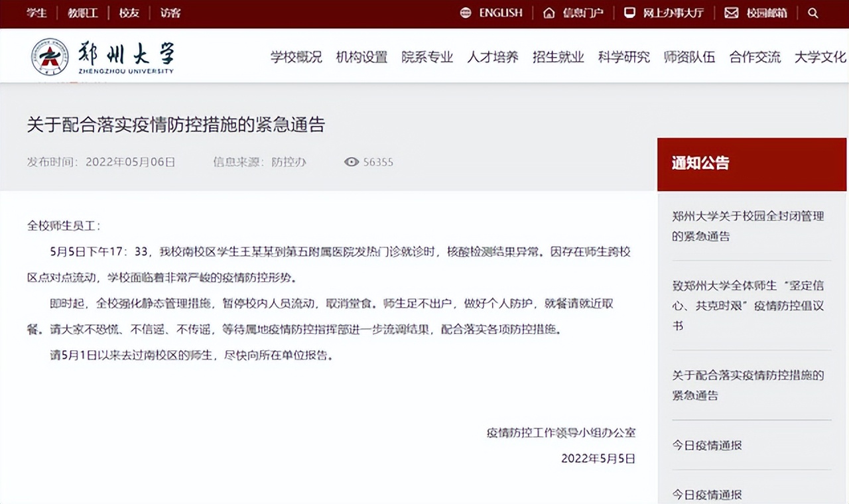Image resolution: width=849 pixels, height=504 pixels.
Task: Click the monitor icon for 网上办事大厅
Action: [629, 12]
